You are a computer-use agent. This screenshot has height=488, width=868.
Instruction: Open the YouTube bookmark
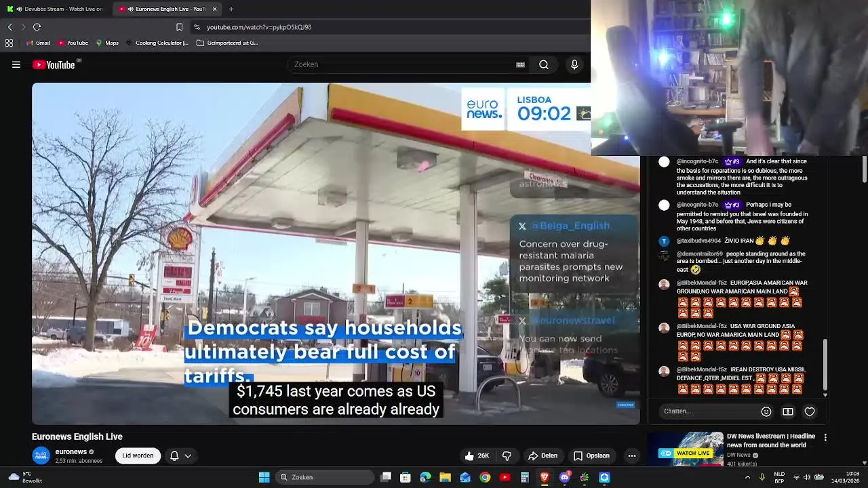pos(73,43)
